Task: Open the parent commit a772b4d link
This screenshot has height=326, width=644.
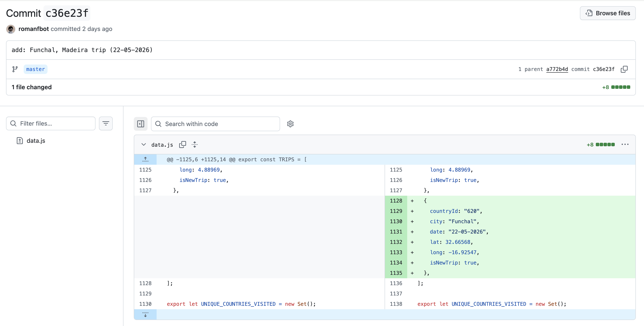Action: (557, 69)
